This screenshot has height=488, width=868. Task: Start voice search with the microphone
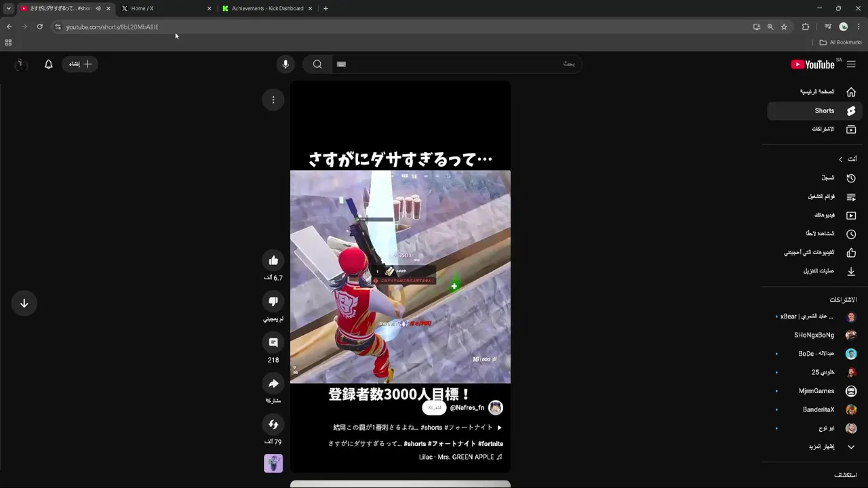(285, 64)
